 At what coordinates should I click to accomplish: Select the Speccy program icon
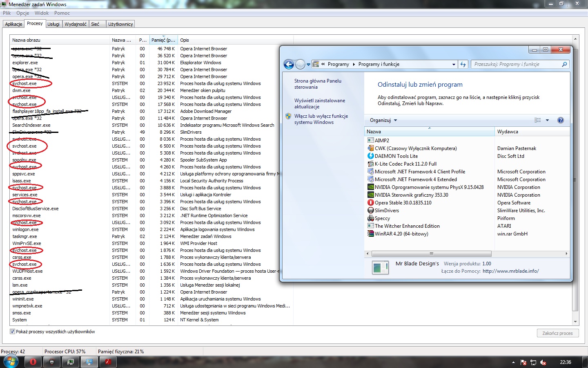[x=371, y=218]
